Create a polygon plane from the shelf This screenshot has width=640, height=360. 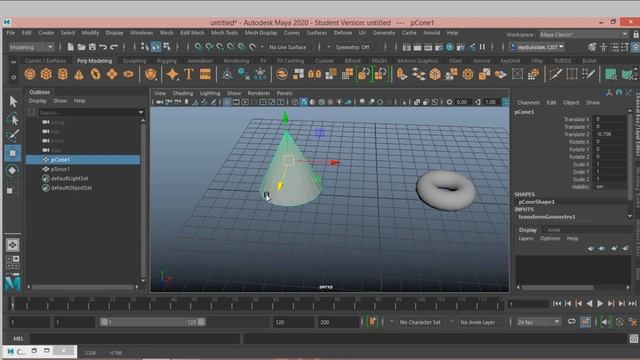[x=112, y=74]
